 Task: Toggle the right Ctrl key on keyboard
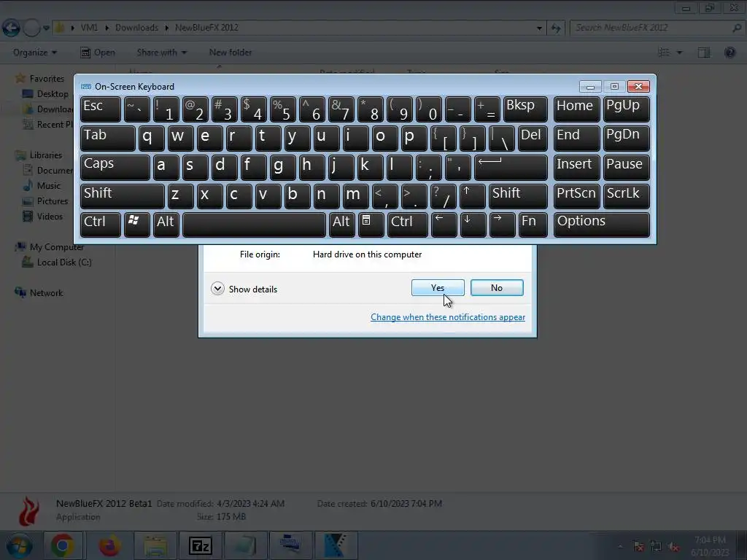click(408, 225)
